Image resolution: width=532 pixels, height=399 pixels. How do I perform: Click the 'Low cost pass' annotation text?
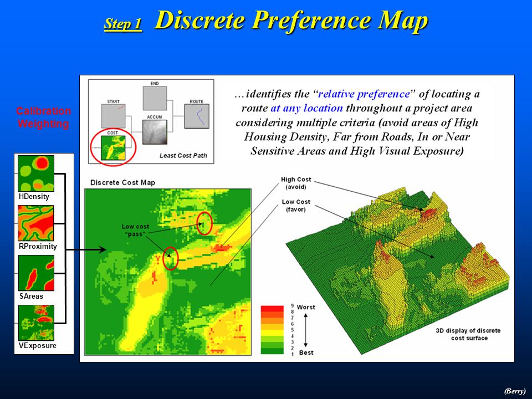135,230
